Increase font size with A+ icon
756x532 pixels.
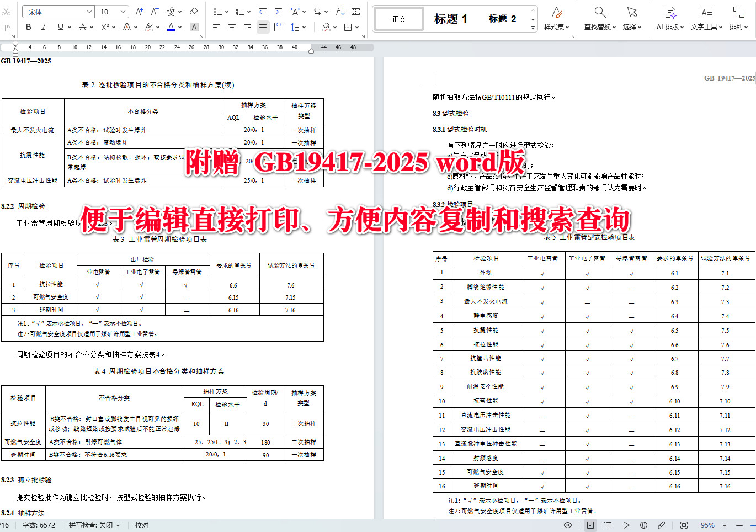pyautogui.click(x=139, y=12)
